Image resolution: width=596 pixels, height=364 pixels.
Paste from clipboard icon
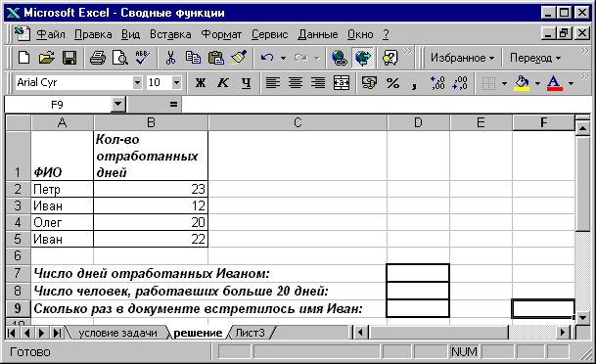216,58
